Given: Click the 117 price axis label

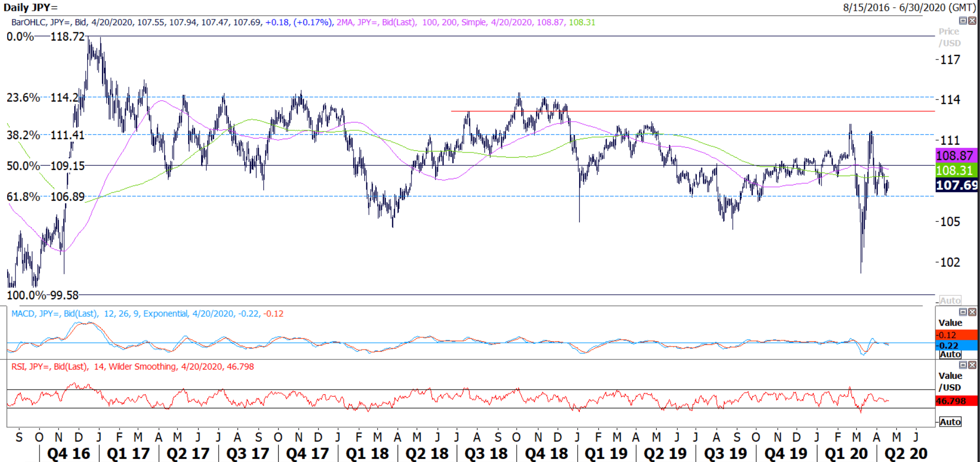Looking at the screenshot, I should (950, 60).
